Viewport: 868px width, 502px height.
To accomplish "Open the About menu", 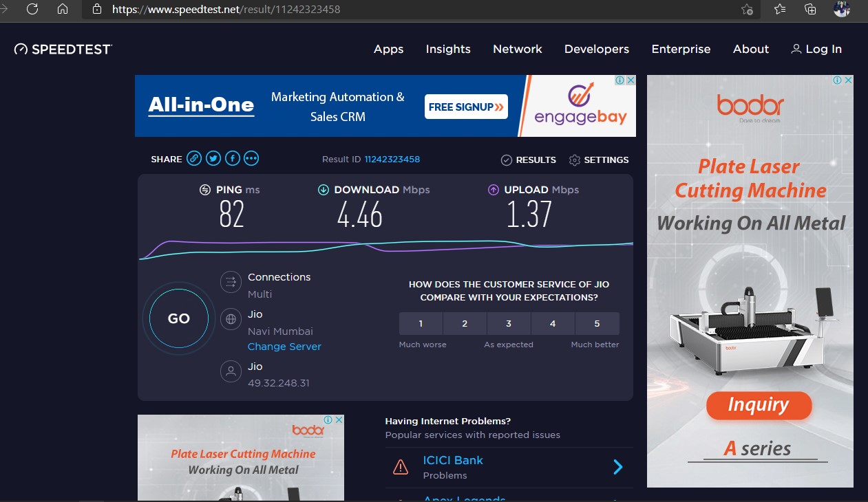I will click(751, 50).
